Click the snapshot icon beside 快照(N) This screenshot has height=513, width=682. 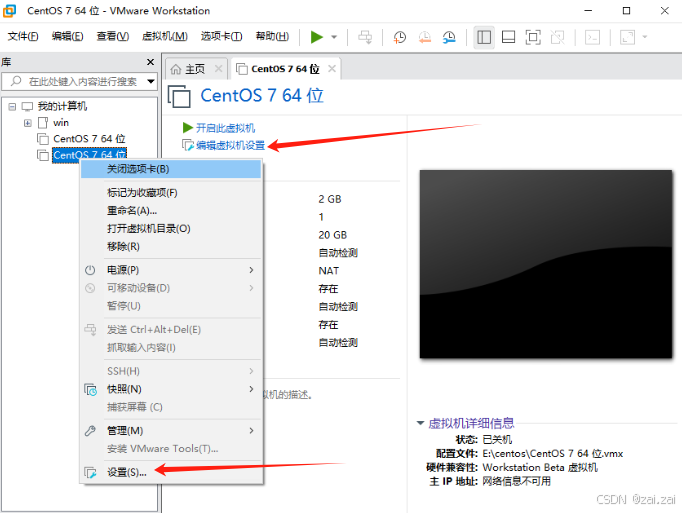point(90,389)
